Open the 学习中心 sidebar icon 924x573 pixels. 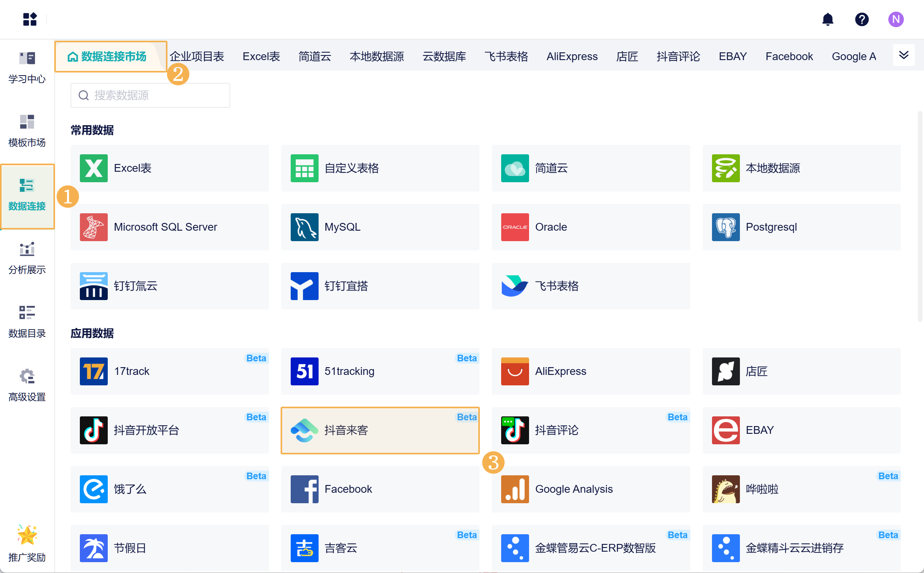coord(26,66)
